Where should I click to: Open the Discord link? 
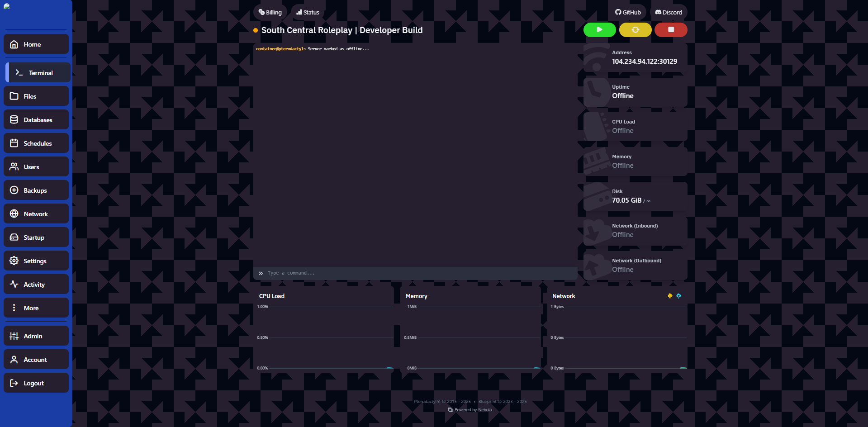pos(669,12)
